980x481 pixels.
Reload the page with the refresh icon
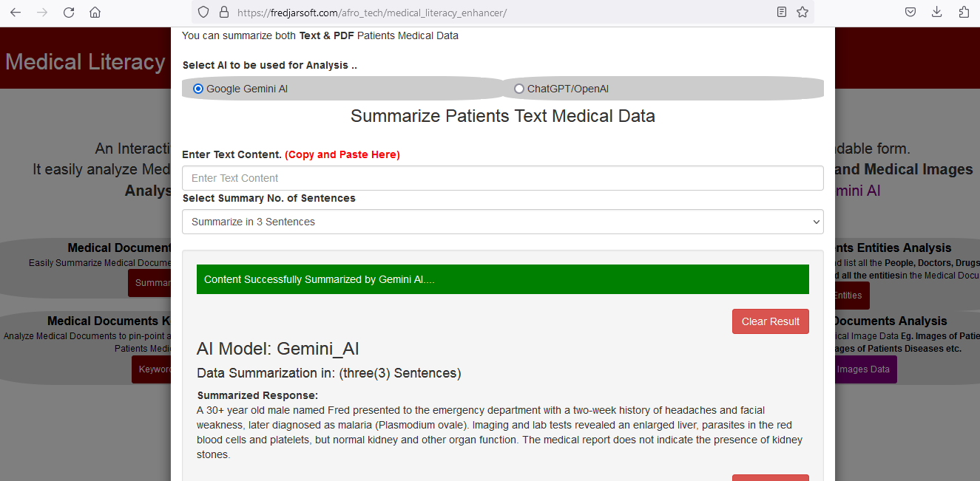pyautogui.click(x=69, y=13)
